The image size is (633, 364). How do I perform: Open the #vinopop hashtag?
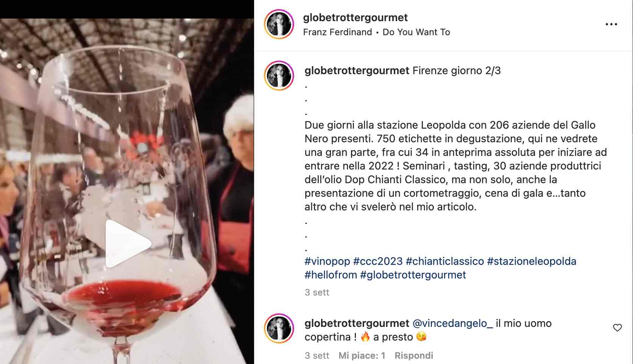(x=327, y=261)
